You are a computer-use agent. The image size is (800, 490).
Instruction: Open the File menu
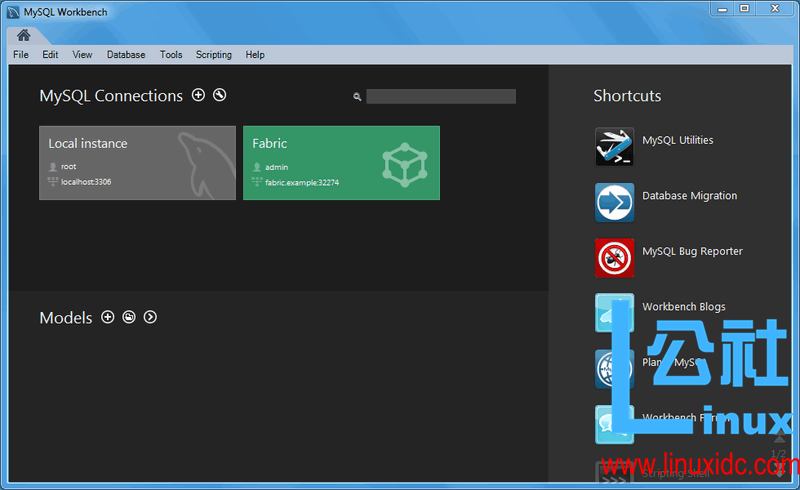coord(21,55)
